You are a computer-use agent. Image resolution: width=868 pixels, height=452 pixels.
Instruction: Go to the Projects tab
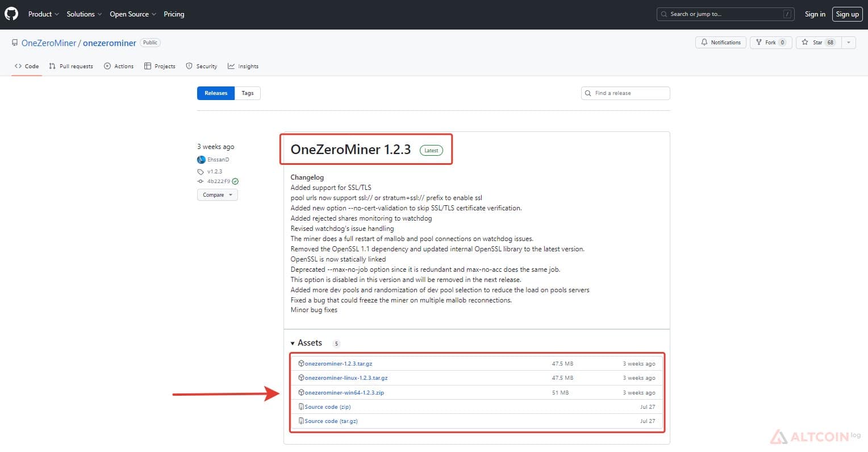[160, 67]
